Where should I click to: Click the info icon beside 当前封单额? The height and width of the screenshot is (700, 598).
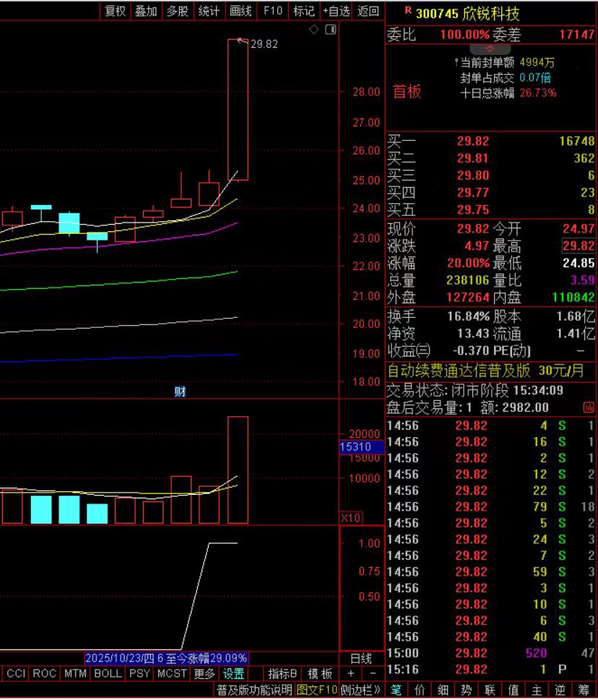click(x=456, y=62)
